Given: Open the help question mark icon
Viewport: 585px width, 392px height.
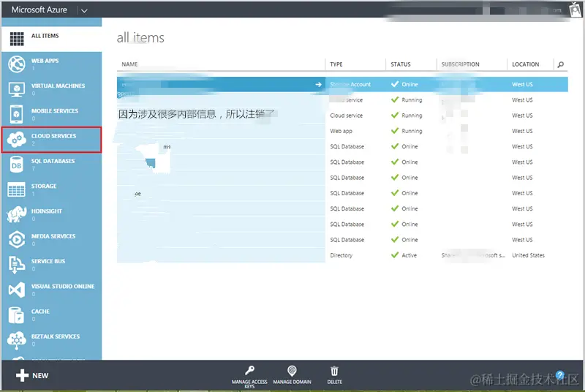Looking at the screenshot, I should point(560,375).
